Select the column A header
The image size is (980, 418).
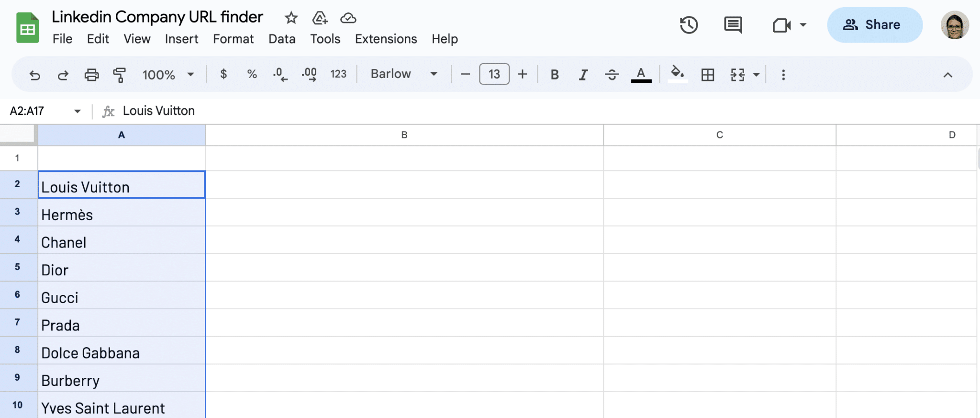coord(122,135)
